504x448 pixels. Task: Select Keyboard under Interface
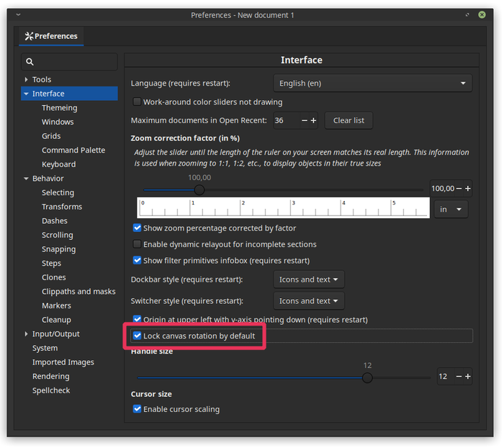[x=58, y=164]
